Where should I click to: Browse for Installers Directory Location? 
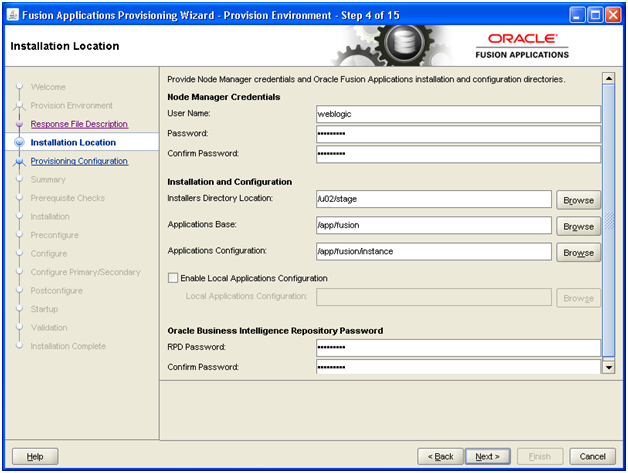click(578, 200)
